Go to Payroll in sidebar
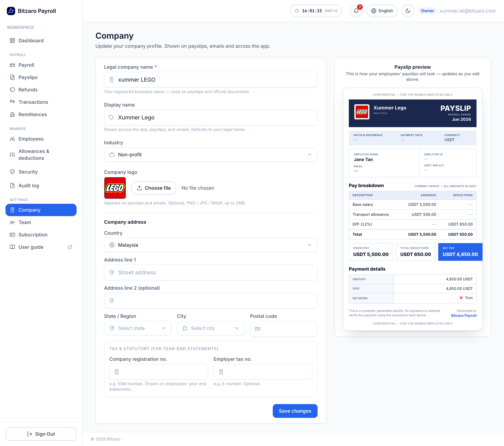 pyautogui.click(x=41, y=65)
